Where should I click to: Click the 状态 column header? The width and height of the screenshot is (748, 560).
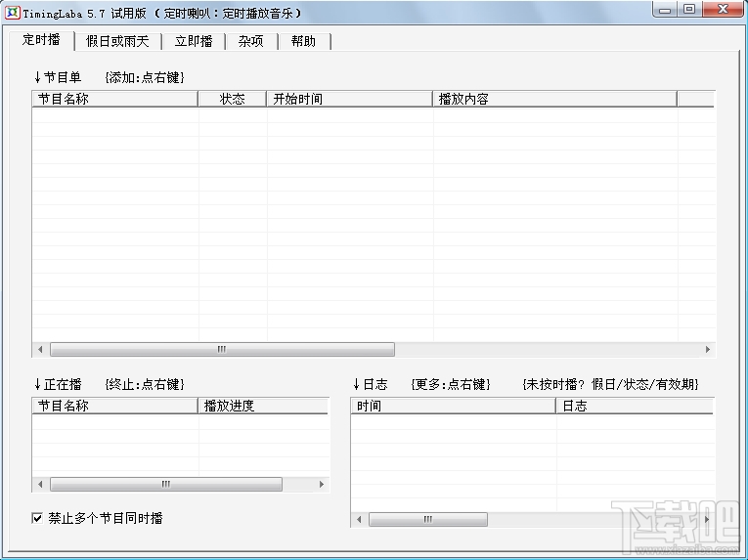tap(232, 99)
